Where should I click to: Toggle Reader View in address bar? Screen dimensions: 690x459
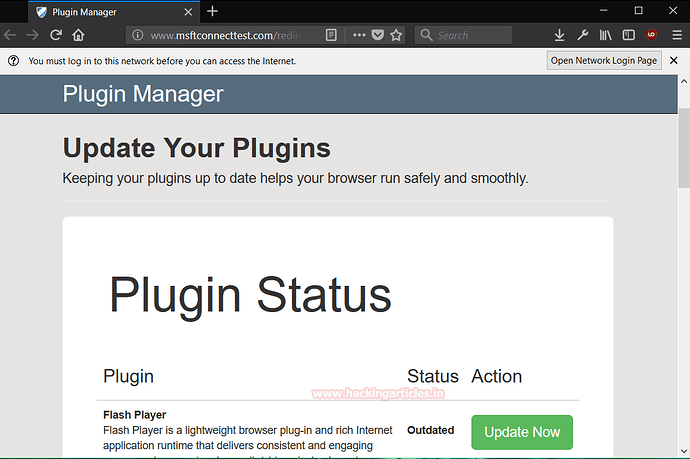tap(331, 35)
